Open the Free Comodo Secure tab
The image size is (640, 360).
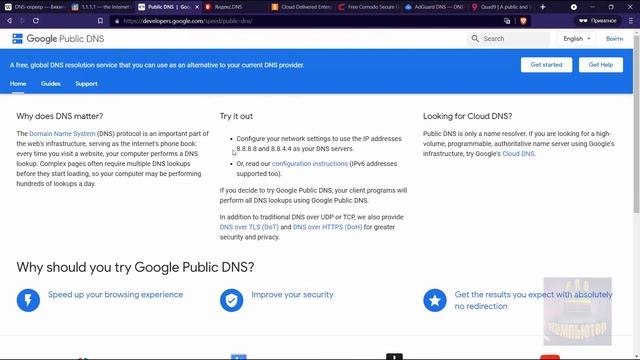click(x=368, y=7)
